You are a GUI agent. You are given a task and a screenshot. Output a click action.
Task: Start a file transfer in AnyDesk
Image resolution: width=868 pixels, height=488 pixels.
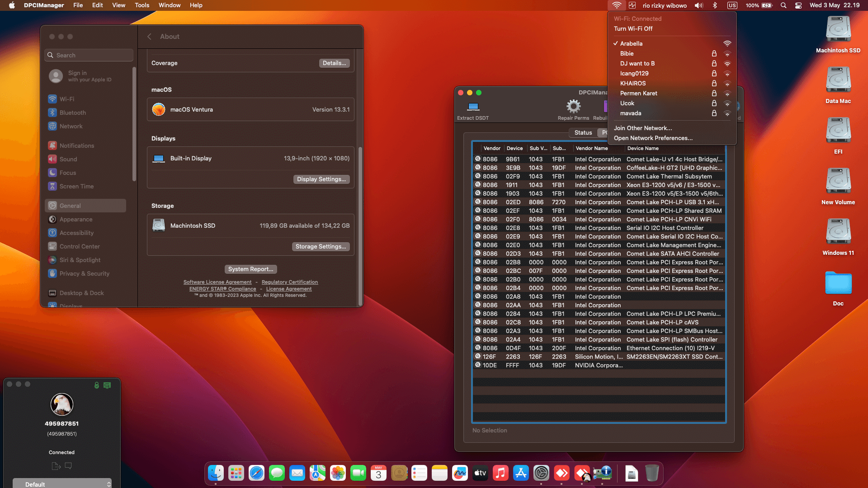pyautogui.click(x=56, y=466)
